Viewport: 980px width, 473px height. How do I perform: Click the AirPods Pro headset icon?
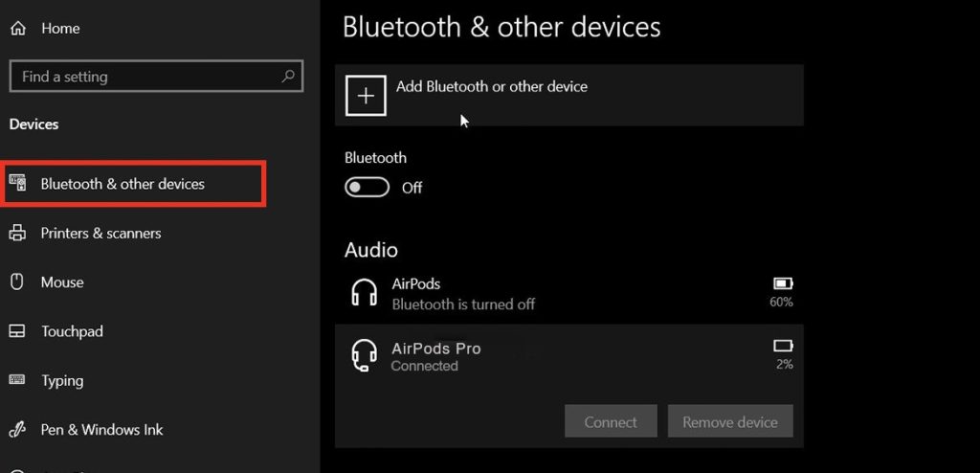(365, 354)
